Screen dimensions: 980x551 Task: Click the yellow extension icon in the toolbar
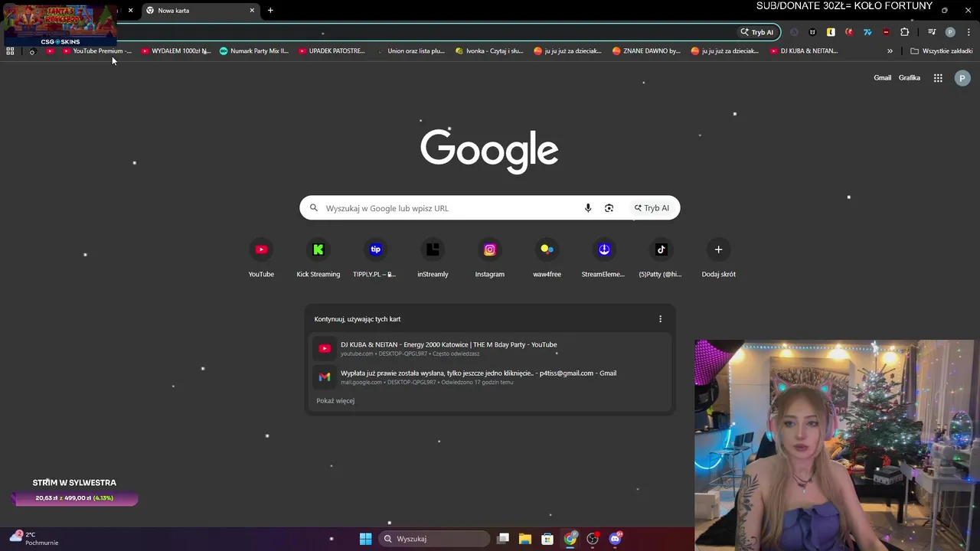(831, 32)
